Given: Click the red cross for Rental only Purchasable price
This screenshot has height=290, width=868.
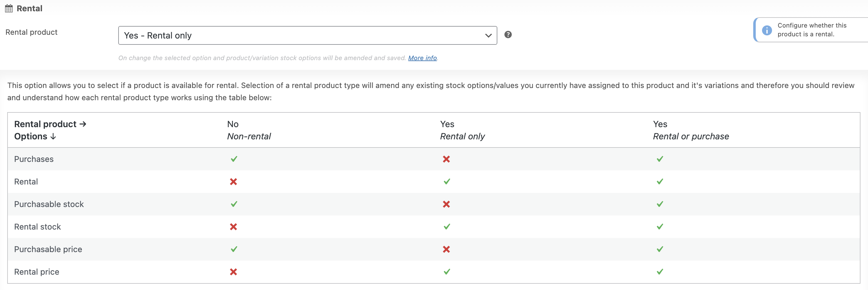Looking at the screenshot, I should 447,249.
